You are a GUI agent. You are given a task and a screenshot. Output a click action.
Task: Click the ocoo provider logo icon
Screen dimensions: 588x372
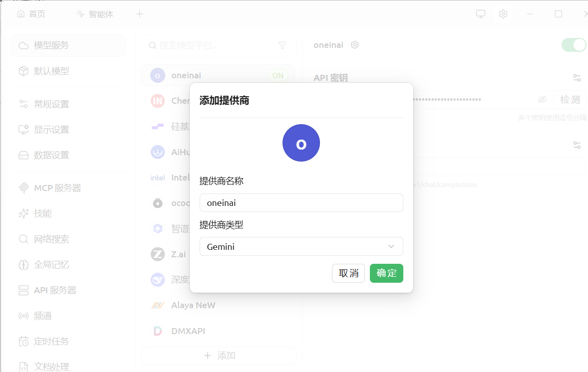coord(158,203)
